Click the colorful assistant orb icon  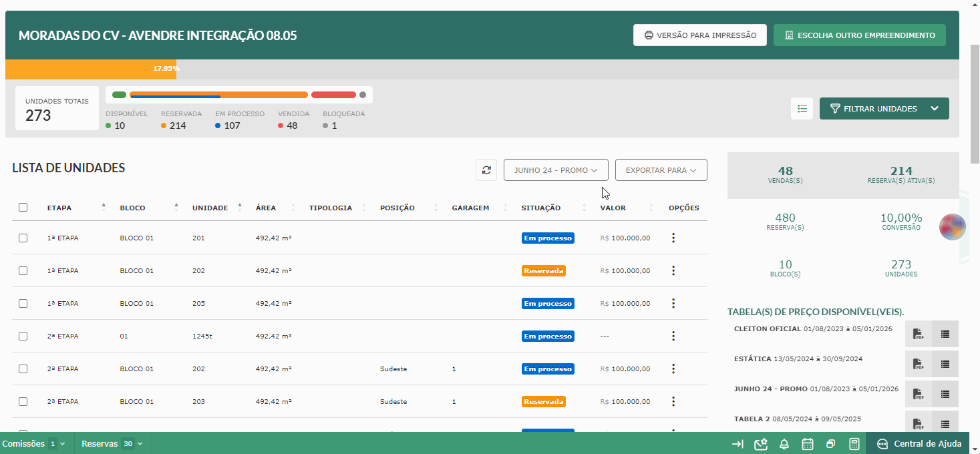pos(953,227)
